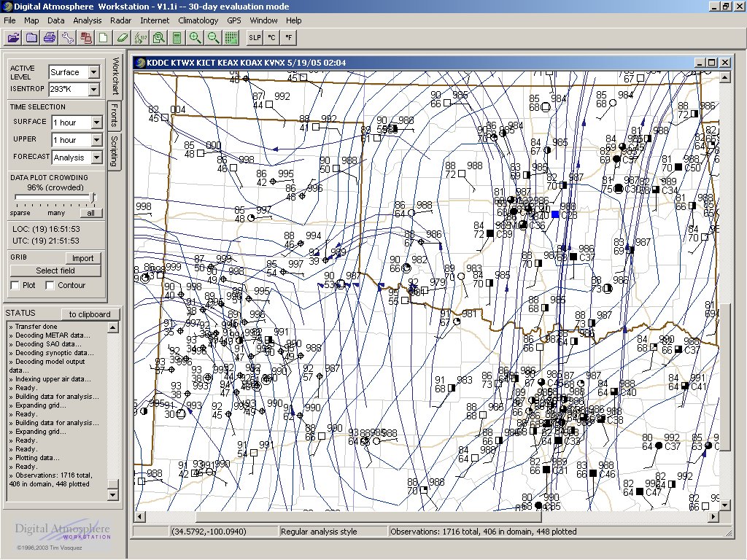Click the open file folder icon in toolbar
Image resolution: width=747 pixels, height=560 pixels.
(x=13, y=38)
